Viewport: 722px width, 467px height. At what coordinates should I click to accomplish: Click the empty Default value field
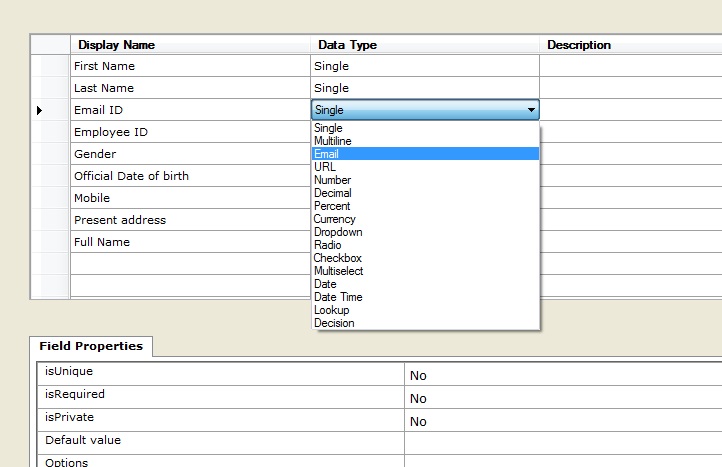(560, 441)
